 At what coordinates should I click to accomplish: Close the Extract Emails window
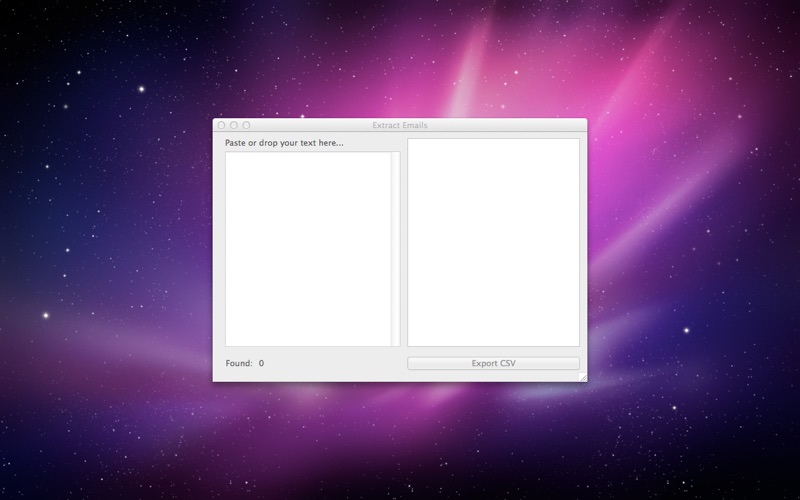221,125
